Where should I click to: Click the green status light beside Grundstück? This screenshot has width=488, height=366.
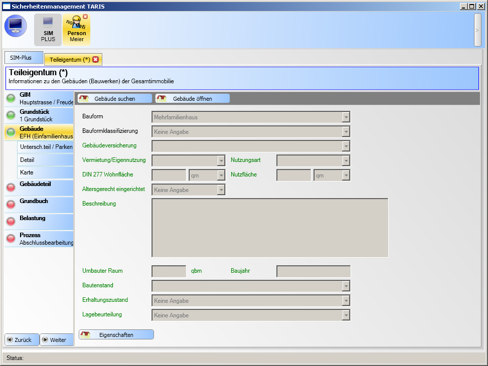tap(11, 115)
